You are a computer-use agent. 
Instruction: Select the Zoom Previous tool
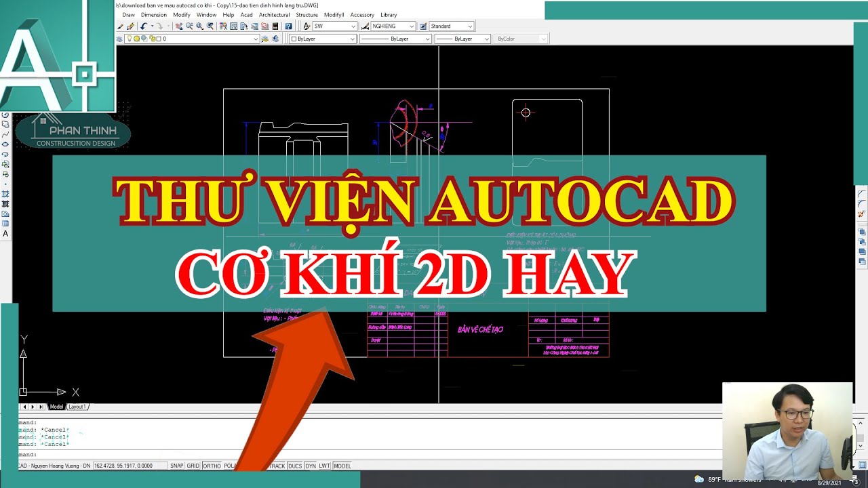210,26
